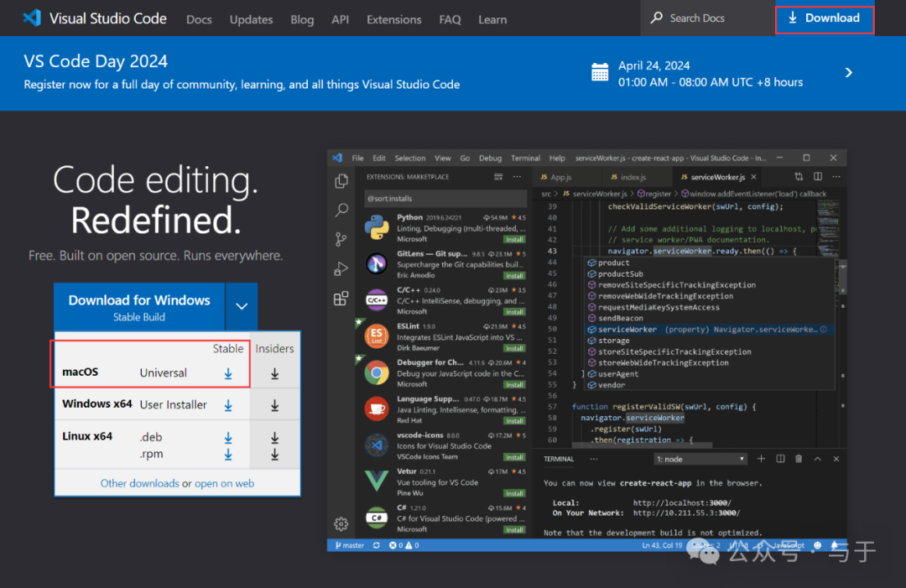The image size is (906, 588).
Task: Click the Visual Studio Code logo icon
Action: 33,18
